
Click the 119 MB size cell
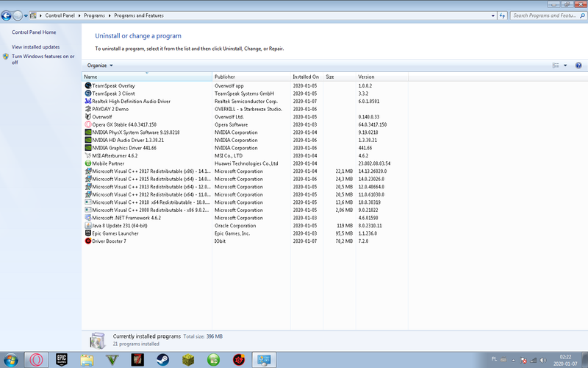pyautogui.click(x=345, y=226)
